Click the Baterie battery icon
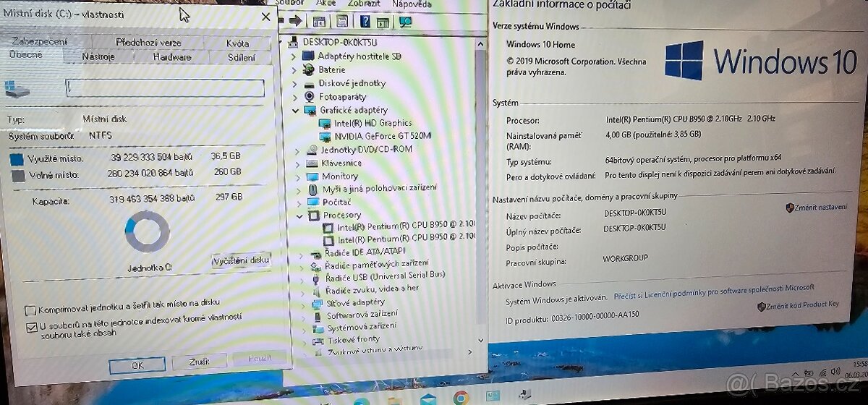Viewport: 868px width, 405px height. click(309, 69)
